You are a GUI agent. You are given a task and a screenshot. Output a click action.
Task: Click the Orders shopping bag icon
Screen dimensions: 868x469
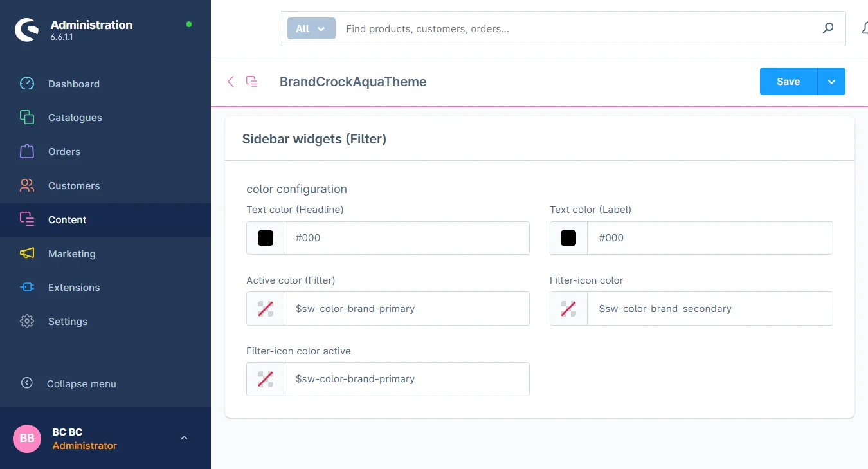coord(27,152)
